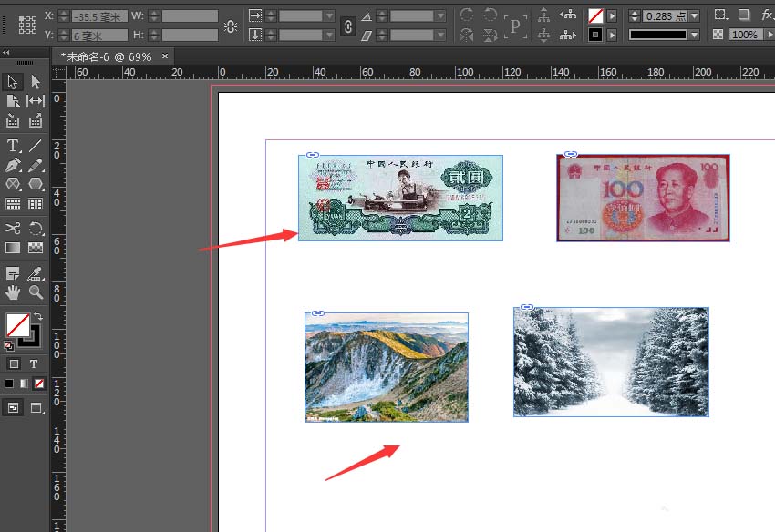Select the Page tool

point(13,101)
